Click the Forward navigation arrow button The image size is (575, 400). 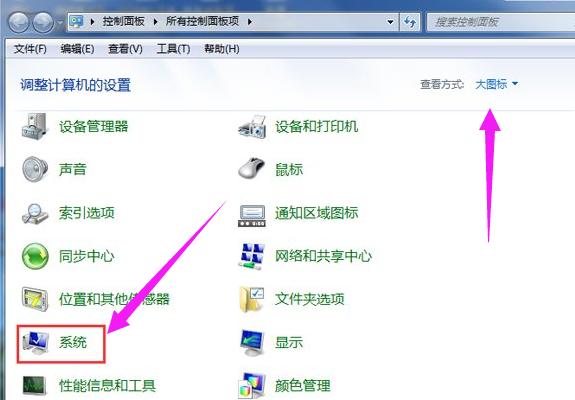coord(43,22)
